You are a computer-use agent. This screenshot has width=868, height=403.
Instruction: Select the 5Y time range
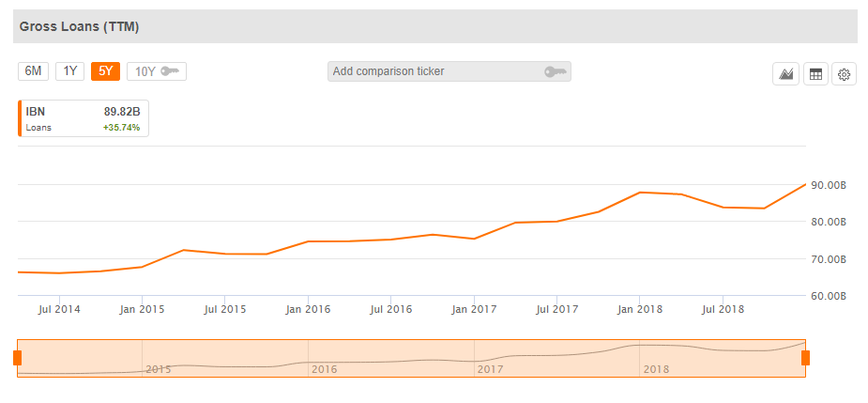(x=106, y=71)
